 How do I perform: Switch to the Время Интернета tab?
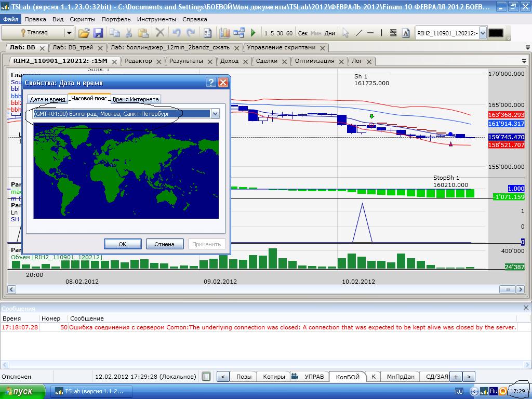tap(136, 99)
